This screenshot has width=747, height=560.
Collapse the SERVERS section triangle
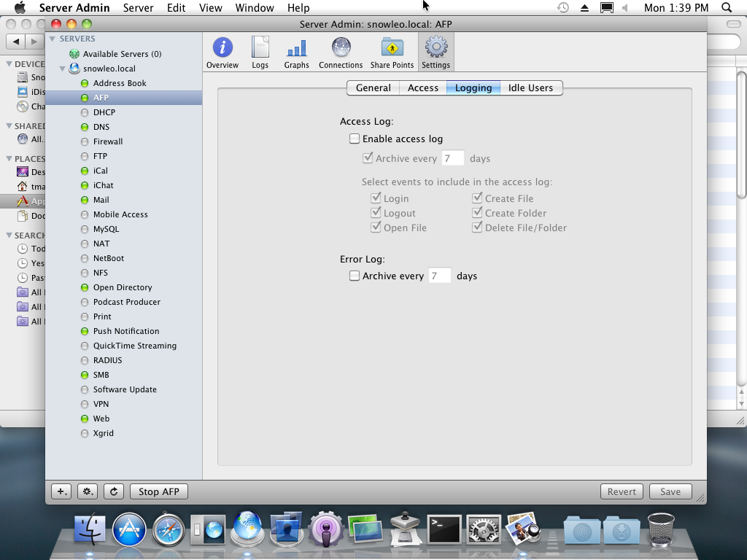[53, 39]
